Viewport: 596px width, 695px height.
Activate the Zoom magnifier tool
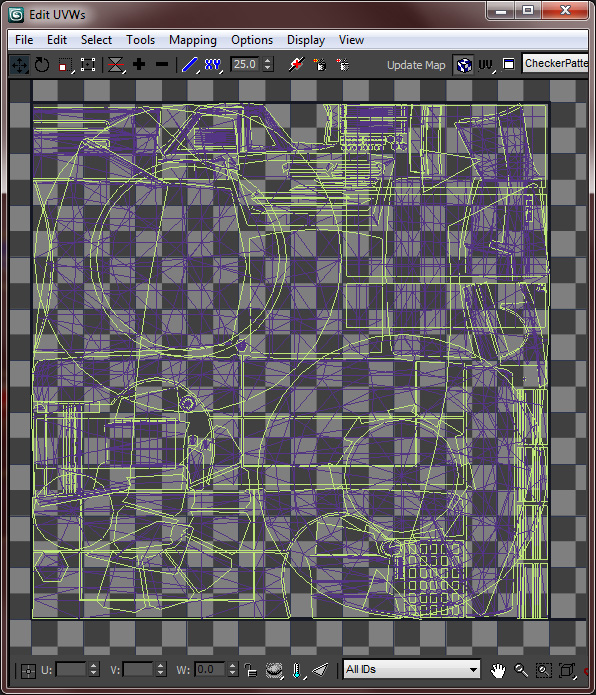[521, 670]
